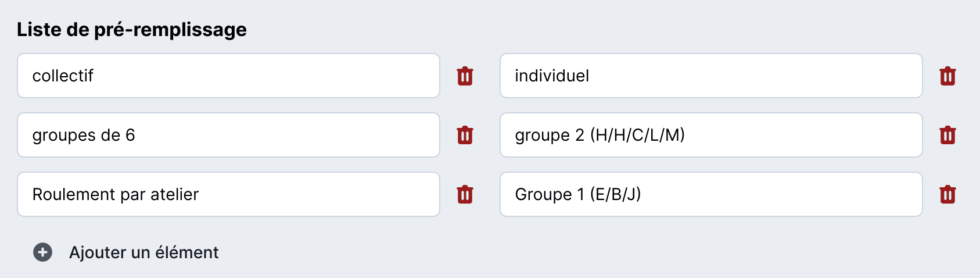Remove the 'groupes de 6' entry
Screen dimensions: 980x278
pos(465,135)
